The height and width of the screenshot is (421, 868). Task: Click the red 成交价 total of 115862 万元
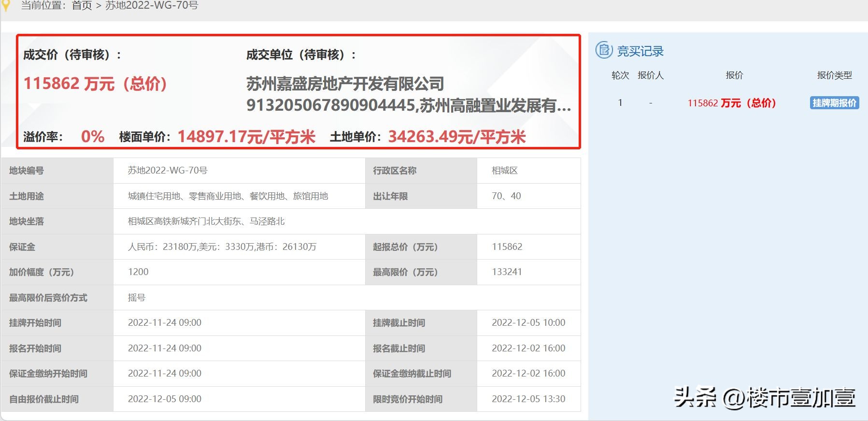pos(95,84)
